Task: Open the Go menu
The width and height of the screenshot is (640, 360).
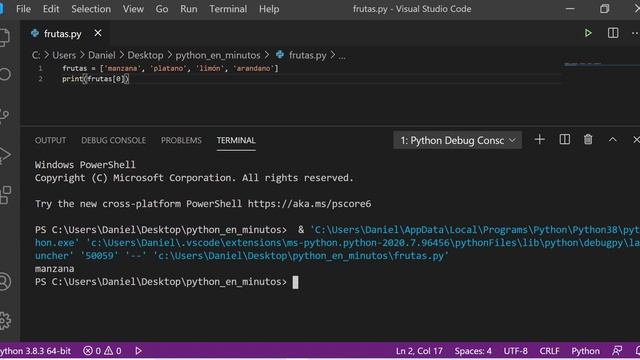Action: (x=162, y=9)
